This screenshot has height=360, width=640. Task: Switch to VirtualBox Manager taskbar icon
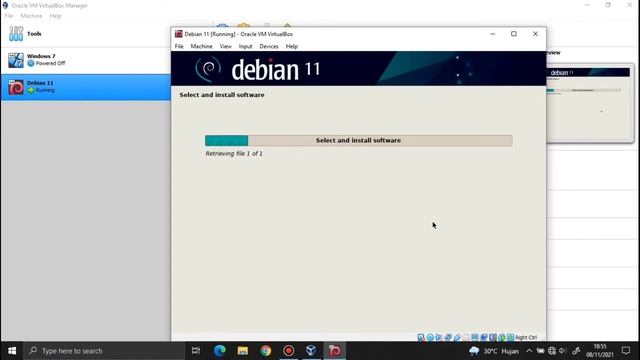pyautogui.click(x=311, y=351)
